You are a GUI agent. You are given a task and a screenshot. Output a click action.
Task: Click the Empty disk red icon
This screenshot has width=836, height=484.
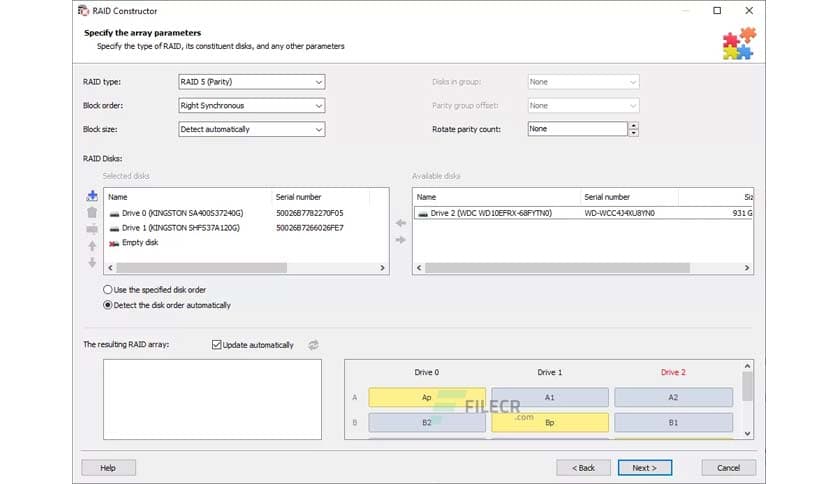tap(114, 243)
